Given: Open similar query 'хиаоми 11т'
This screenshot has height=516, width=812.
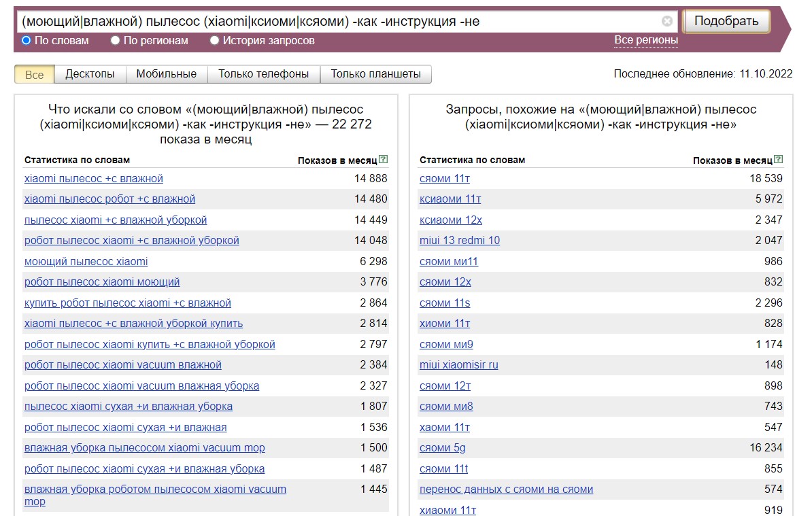Looking at the screenshot, I should point(448,510).
